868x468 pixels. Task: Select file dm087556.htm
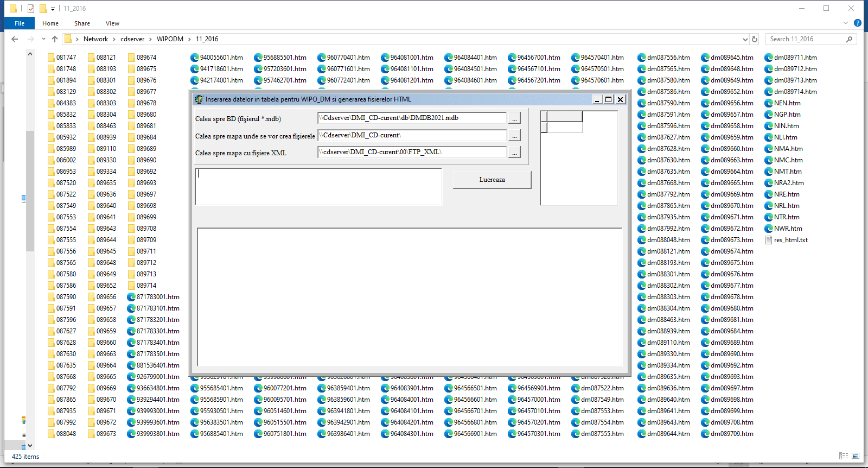point(663,58)
